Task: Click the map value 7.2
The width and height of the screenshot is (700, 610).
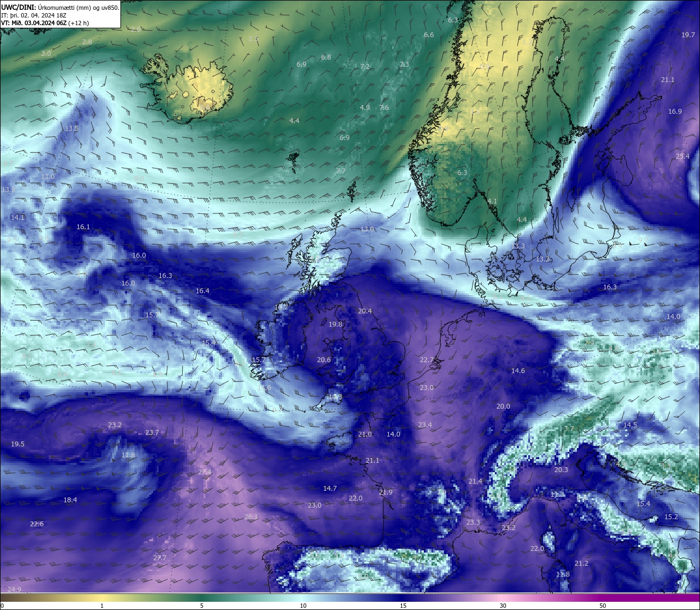Action: (365, 67)
